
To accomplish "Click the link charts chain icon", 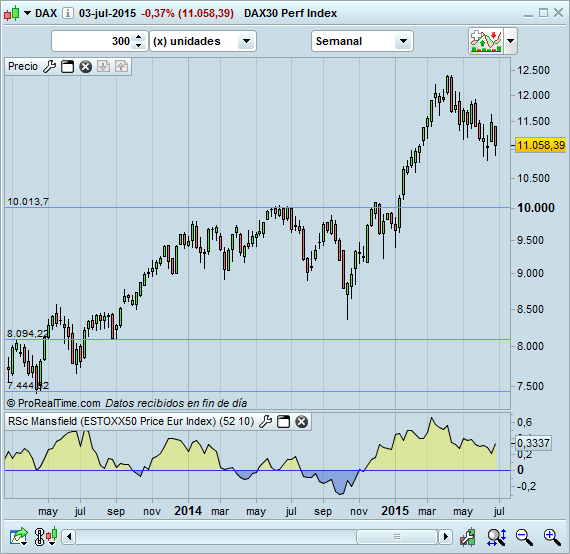I will tap(39, 537).
